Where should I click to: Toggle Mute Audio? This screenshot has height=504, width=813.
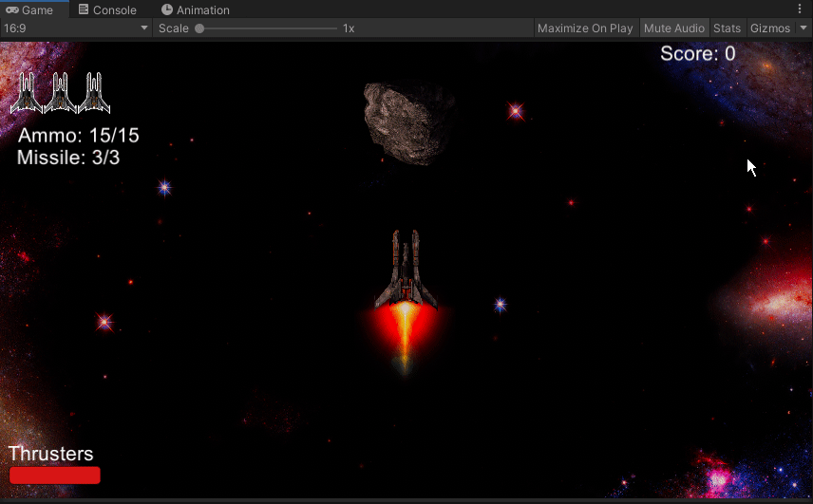point(674,28)
